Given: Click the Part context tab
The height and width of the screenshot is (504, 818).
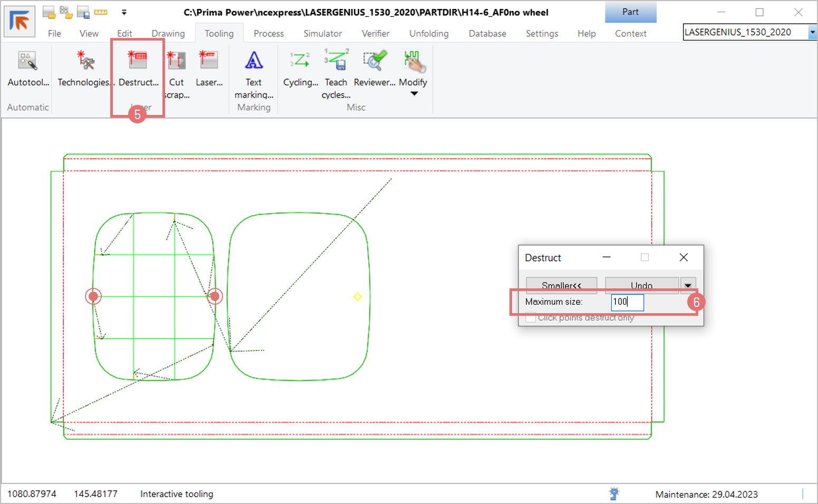Looking at the screenshot, I should click(x=630, y=12).
